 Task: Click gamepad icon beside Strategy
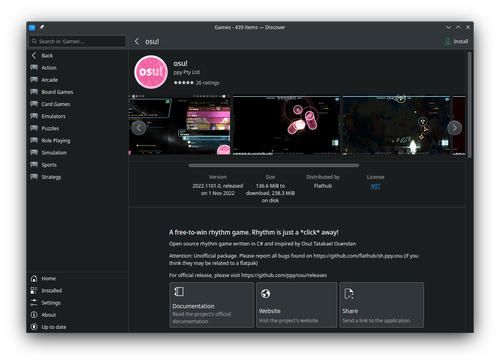pyautogui.click(x=34, y=177)
